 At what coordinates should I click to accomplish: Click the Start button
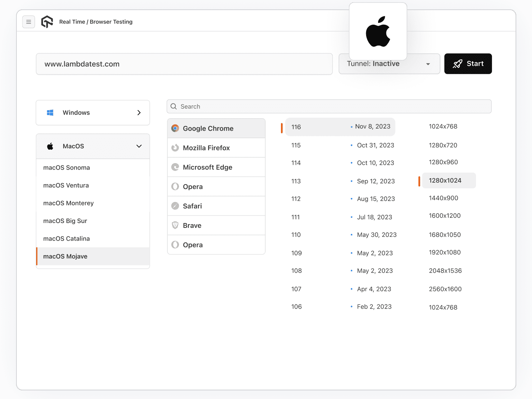tap(468, 64)
